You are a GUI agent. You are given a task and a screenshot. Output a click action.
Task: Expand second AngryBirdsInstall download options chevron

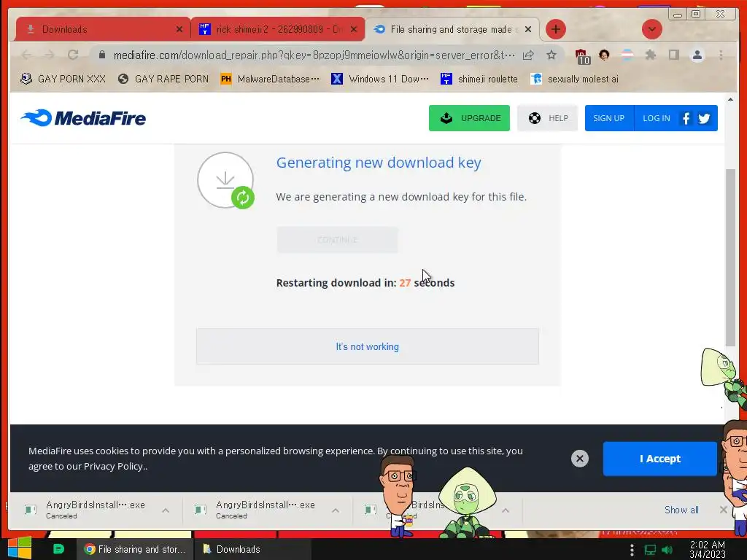336,510
